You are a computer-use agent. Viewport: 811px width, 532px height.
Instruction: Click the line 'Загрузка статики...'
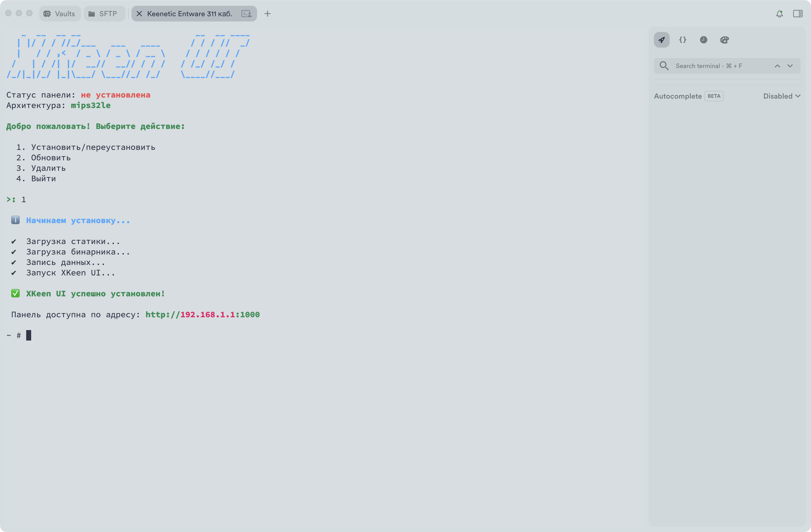(73, 241)
